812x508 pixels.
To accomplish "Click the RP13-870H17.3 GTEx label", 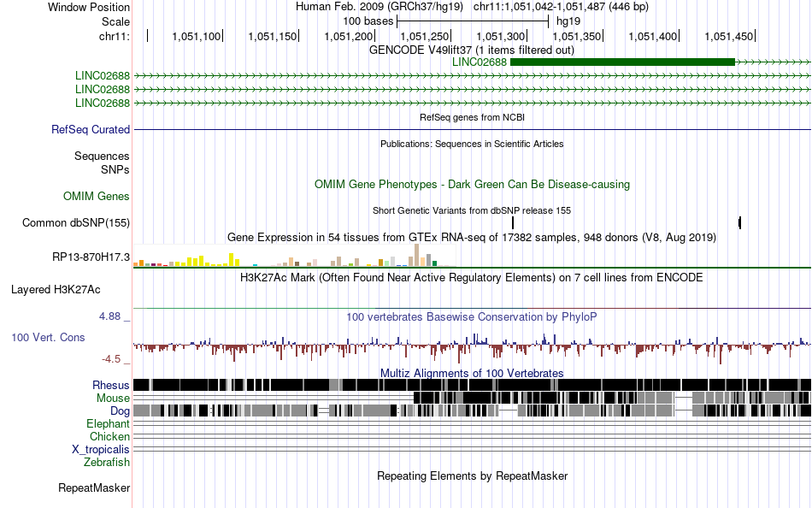I will pyautogui.click(x=91, y=257).
